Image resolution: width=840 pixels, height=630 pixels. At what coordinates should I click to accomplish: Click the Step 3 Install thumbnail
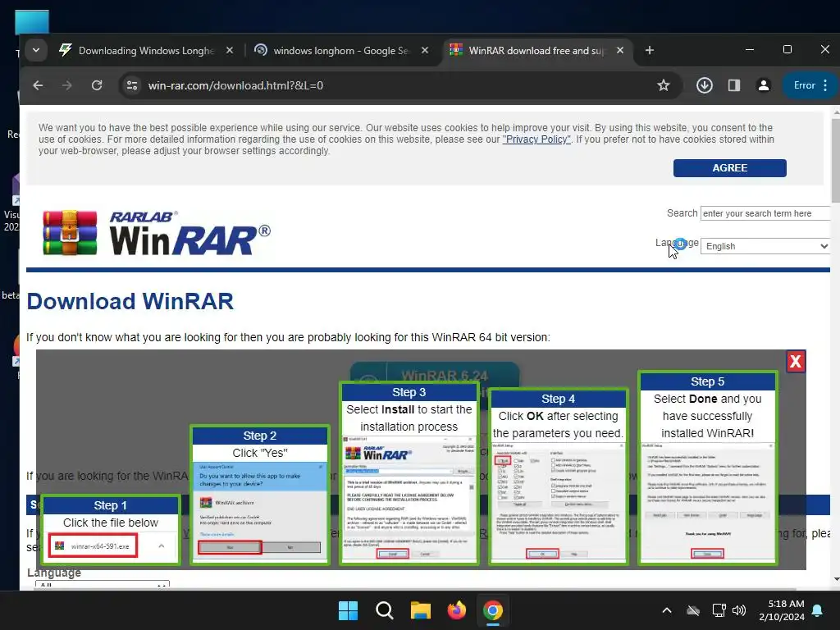(409, 473)
